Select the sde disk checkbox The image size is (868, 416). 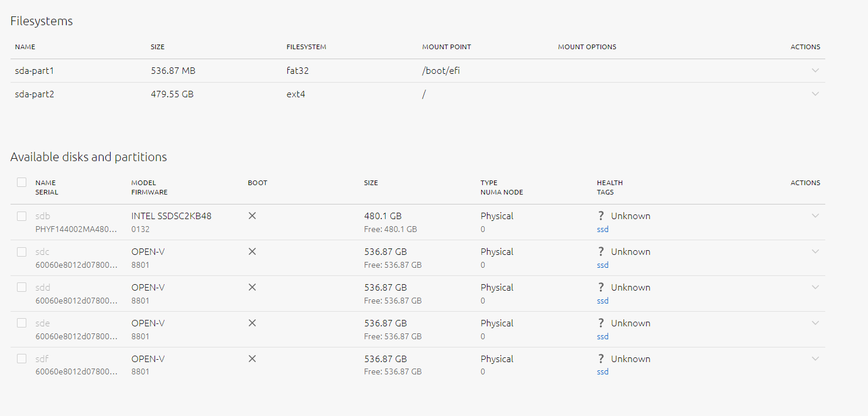pyautogui.click(x=22, y=323)
